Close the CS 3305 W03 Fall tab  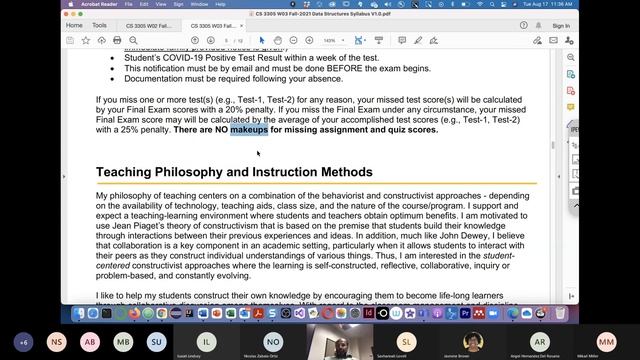(x=242, y=26)
